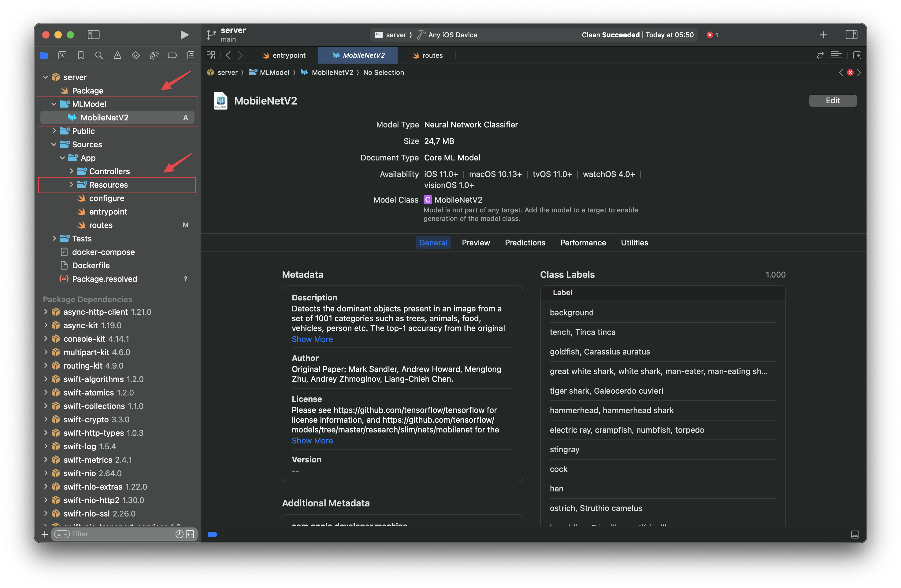Open the Issue navigator warning triangle icon

tap(117, 55)
